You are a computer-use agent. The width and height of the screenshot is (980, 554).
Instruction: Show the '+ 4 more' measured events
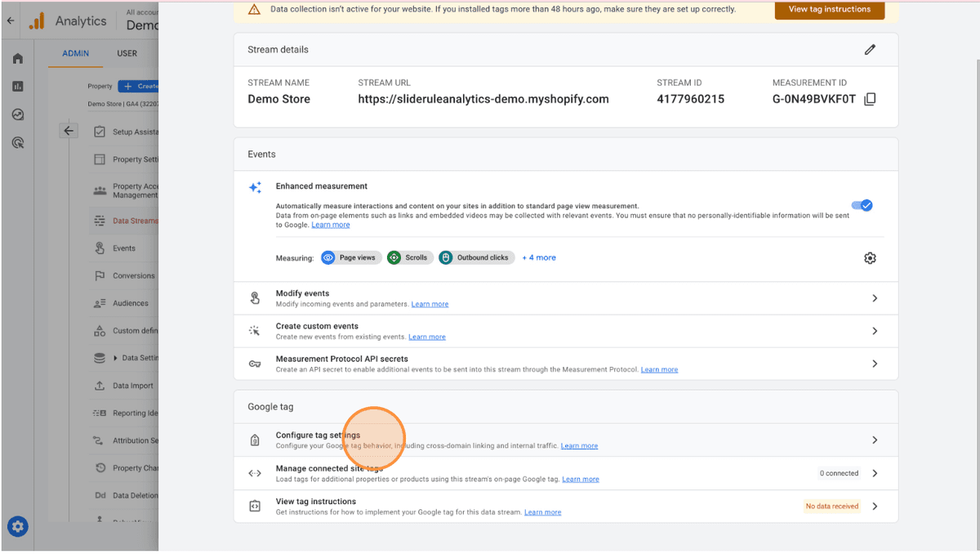coord(539,257)
